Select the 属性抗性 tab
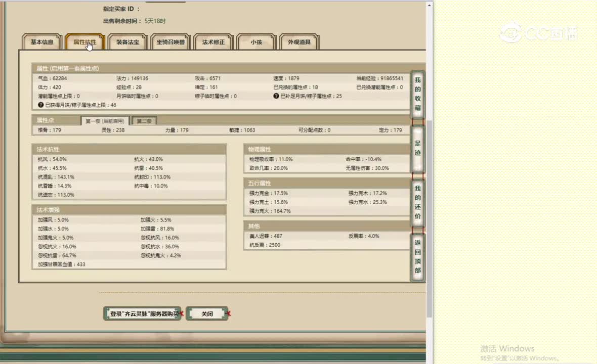 (x=84, y=42)
